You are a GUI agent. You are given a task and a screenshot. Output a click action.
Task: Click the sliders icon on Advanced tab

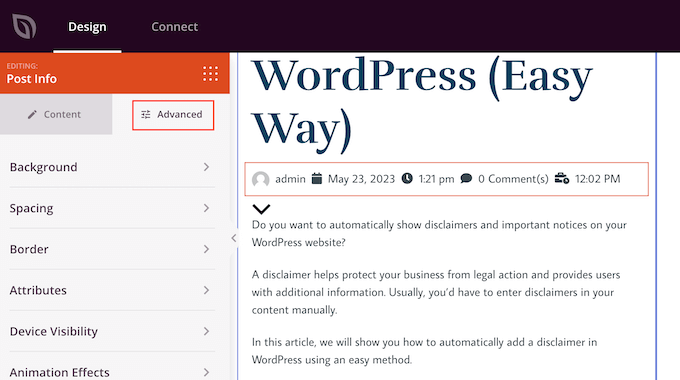coord(146,115)
